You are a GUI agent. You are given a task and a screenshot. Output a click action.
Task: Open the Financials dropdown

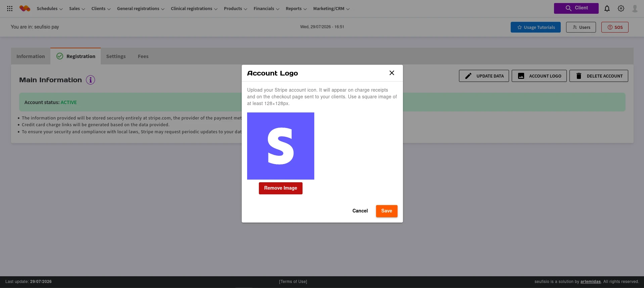tap(267, 9)
